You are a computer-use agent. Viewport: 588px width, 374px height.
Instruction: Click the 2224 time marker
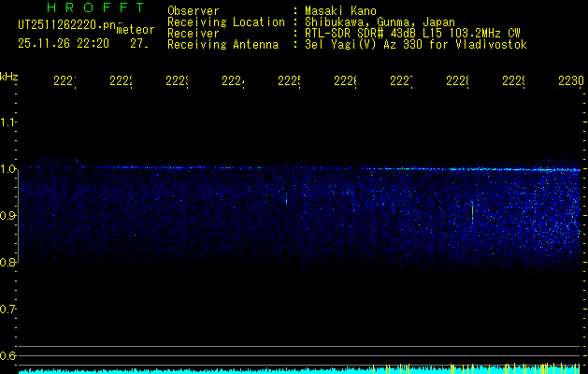tap(234, 80)
